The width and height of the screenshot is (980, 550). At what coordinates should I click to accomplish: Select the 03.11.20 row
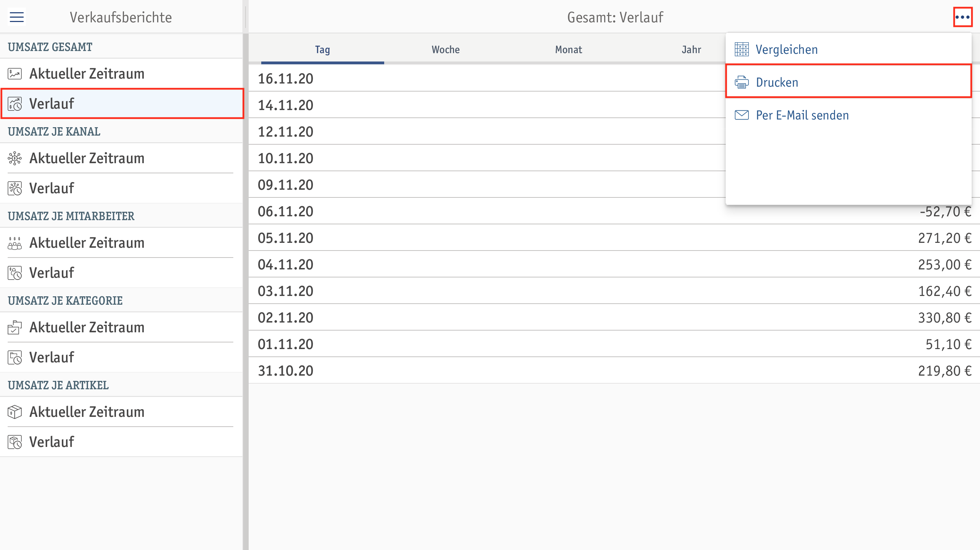(x=614, y=291)
